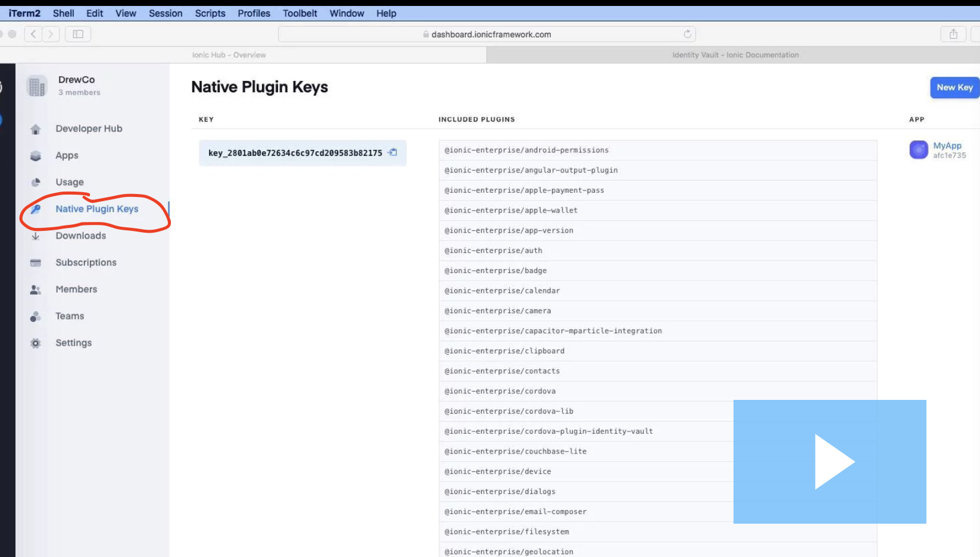
Task: Click the Native Plugin Keys key icon
Action: click(x=36, y=209)
